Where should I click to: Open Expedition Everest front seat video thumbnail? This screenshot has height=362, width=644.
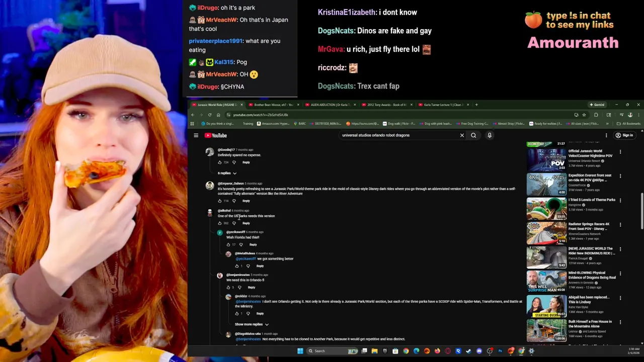[x=546, y=184]
